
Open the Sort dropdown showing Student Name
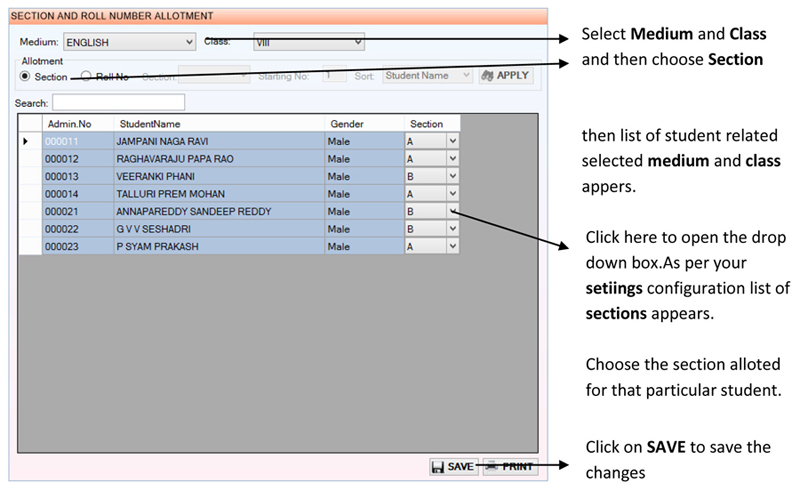(x=427, y=76)
